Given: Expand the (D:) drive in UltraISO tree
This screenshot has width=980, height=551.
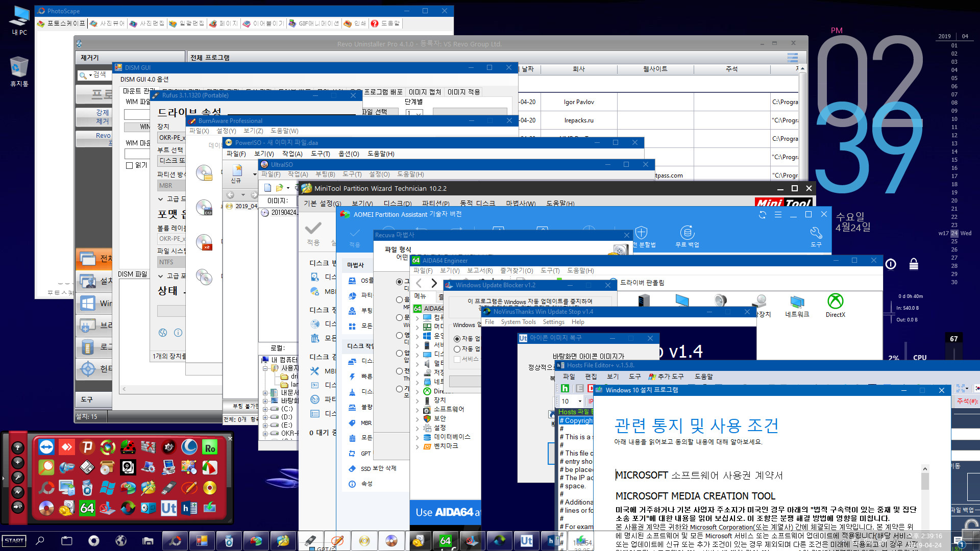Looking at the screenshot, I should 265,417.
